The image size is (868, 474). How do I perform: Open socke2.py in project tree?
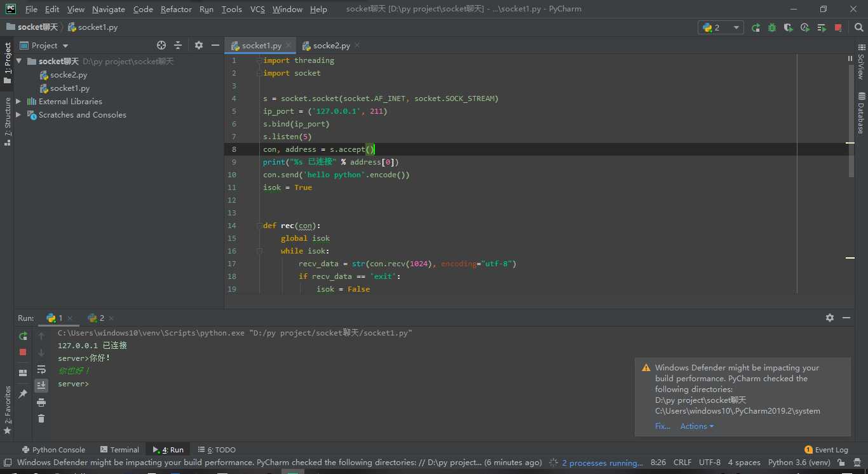point(69,75)
